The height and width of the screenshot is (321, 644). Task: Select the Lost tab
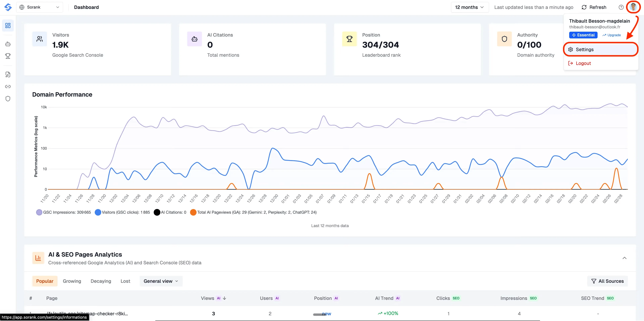[125, 281]
